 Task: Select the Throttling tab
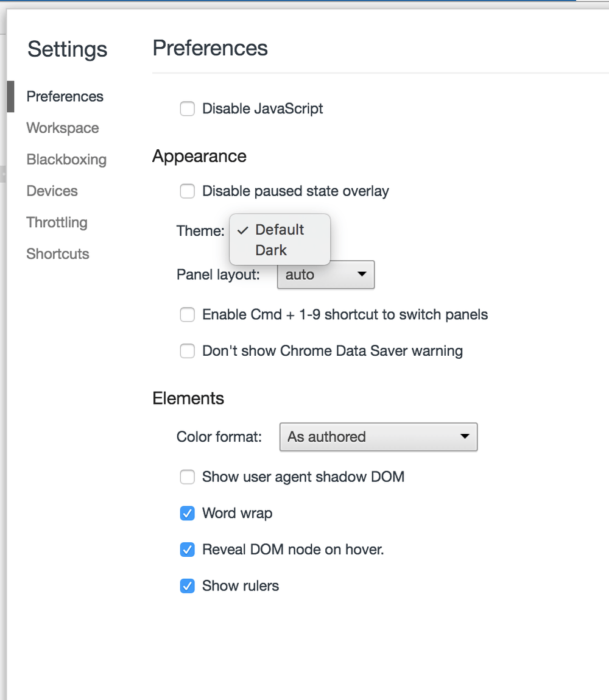[57, 222]
